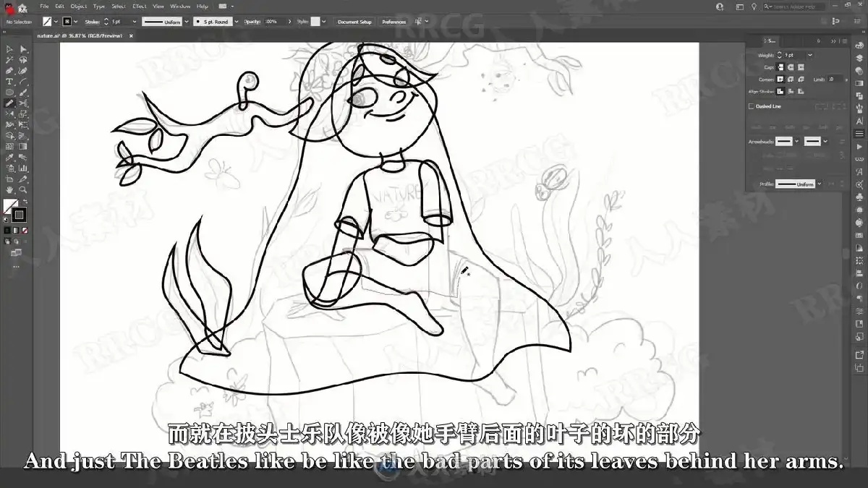Select the Pencil tool
Image resolution: width=868 pixels, height=488 pixels.
click(x=9, y=103)
